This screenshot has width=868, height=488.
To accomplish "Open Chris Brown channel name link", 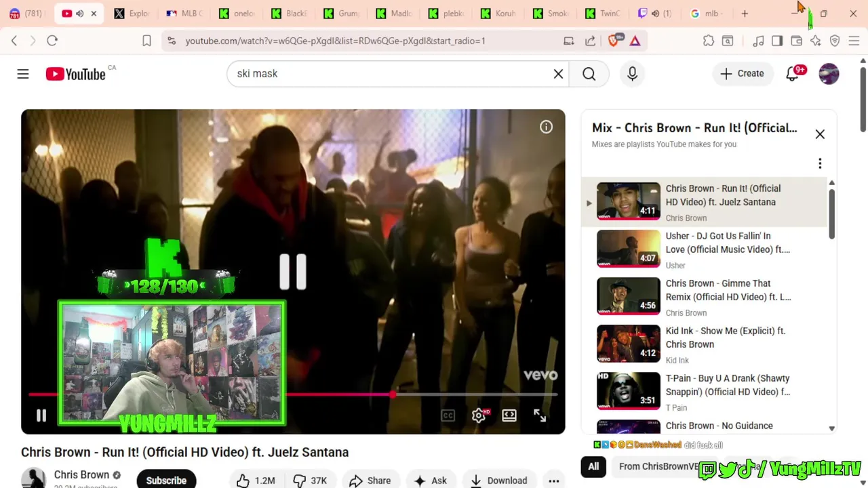I will (x=81, y=474).
